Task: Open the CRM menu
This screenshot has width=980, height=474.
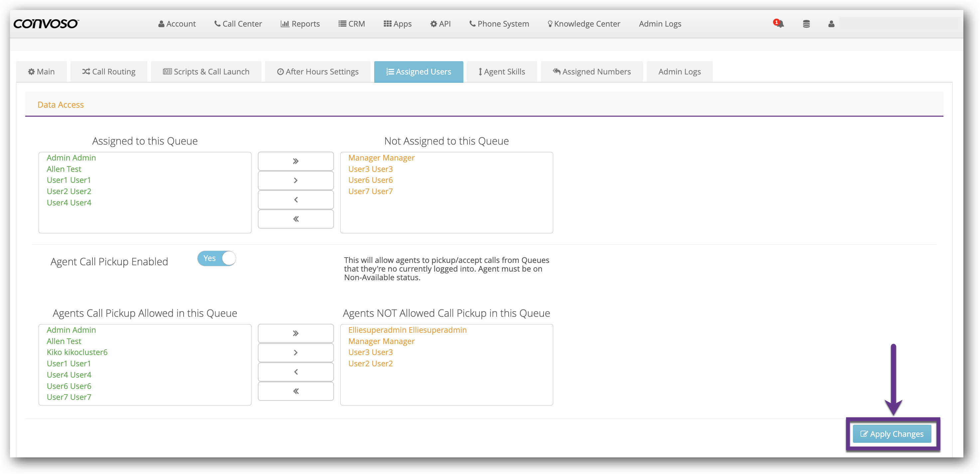Action: [352, 24]
